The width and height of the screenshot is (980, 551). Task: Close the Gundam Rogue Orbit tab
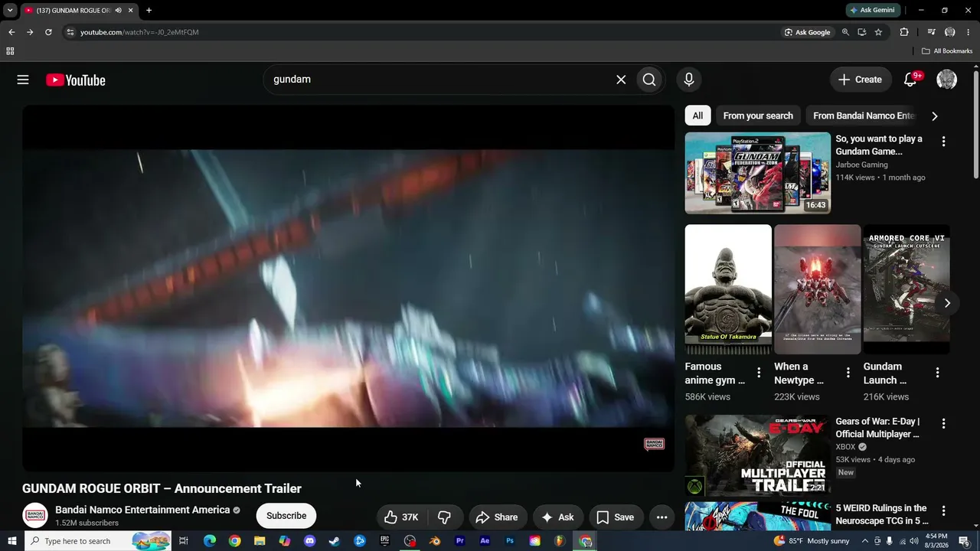(x=131, y=10)
